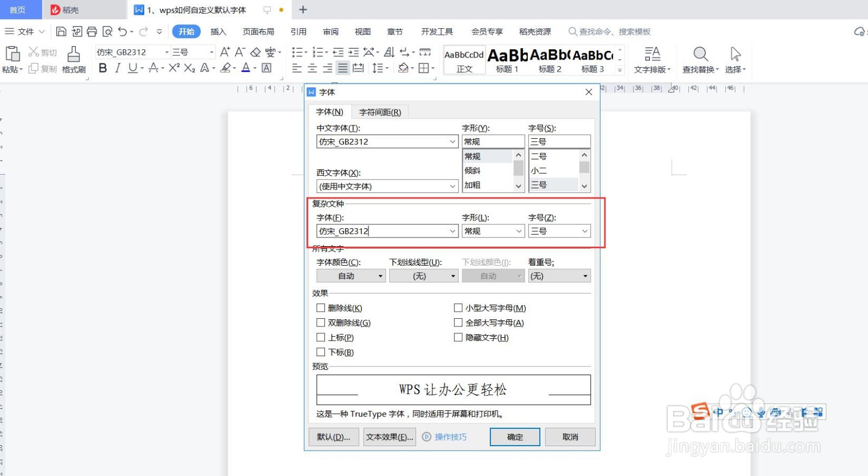Open the 文件 menu
Viewport: 868px width, 476px height.
click(25, 31)
